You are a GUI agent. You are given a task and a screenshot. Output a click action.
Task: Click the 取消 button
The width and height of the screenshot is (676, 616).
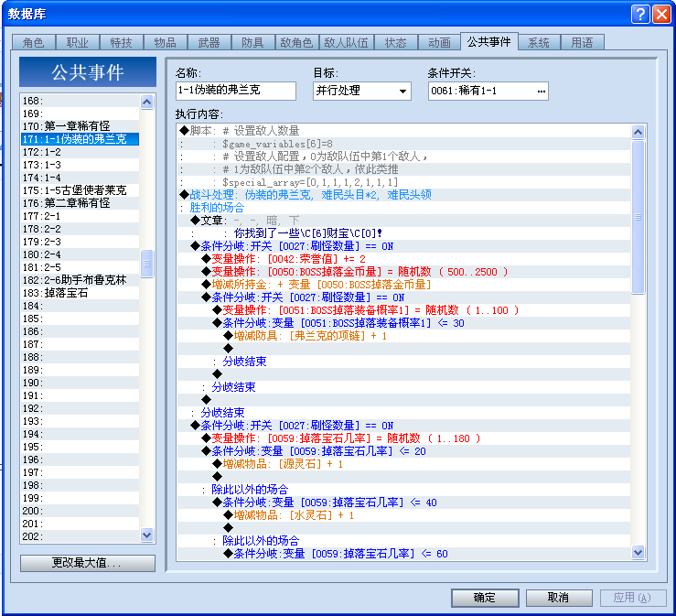click(x=559, y=598)
